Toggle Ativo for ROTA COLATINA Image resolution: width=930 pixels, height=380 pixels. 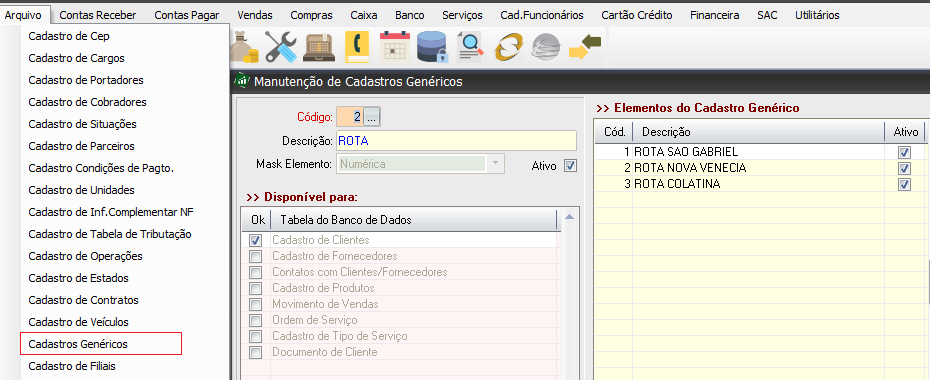(904, 184)
